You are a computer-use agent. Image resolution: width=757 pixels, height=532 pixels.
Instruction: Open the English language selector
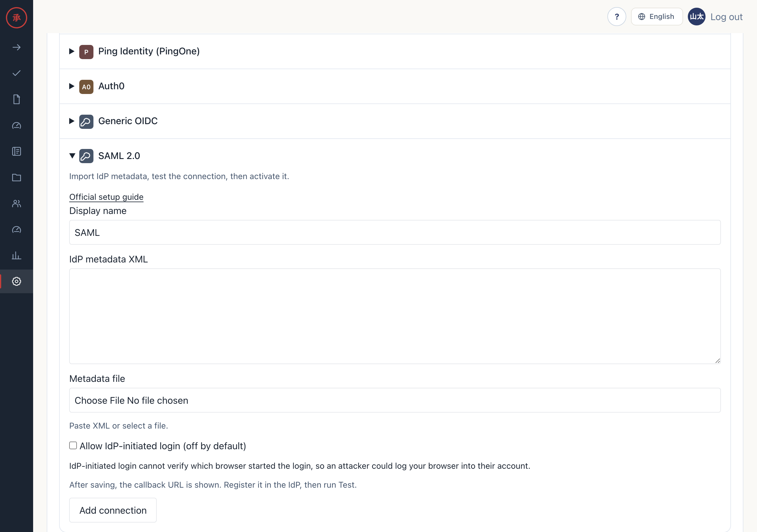click(656, 17)
